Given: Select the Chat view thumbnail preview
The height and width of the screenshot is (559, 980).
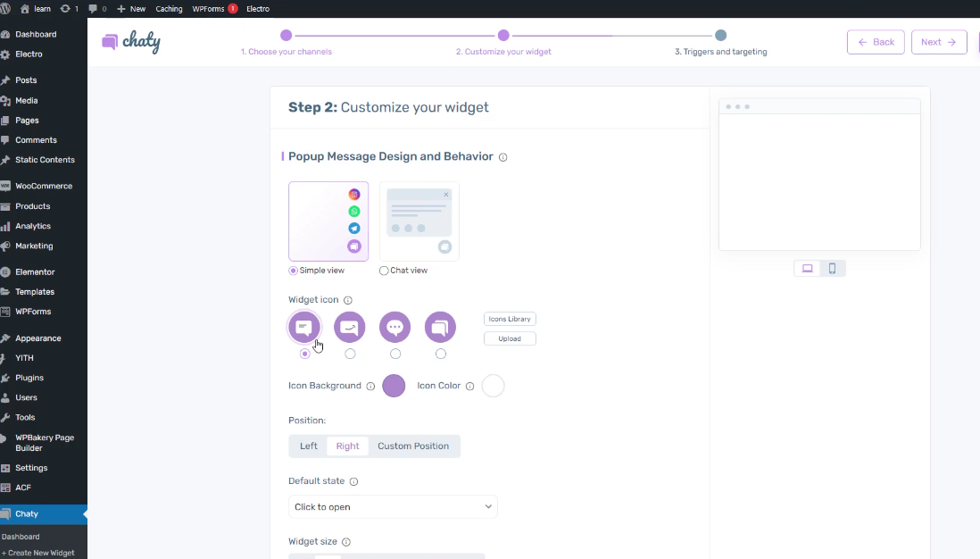Looking at the screenshot, I should pyautogui.click(x=419, y=221).
